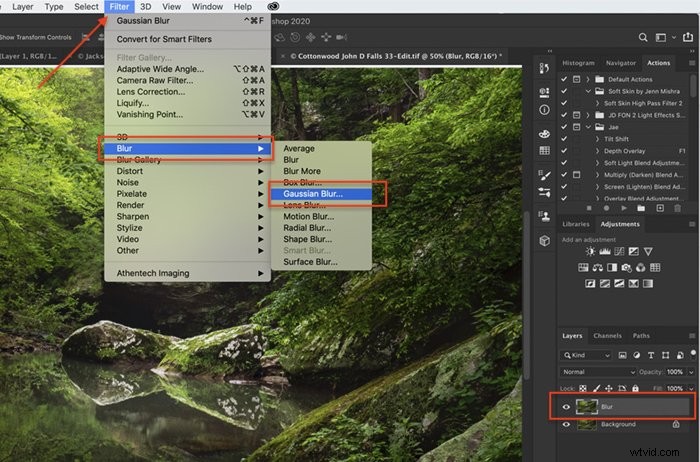Open the Normal blend mode dropdown
The height and width of the screenshot is (462, 700).
point(597,372)
